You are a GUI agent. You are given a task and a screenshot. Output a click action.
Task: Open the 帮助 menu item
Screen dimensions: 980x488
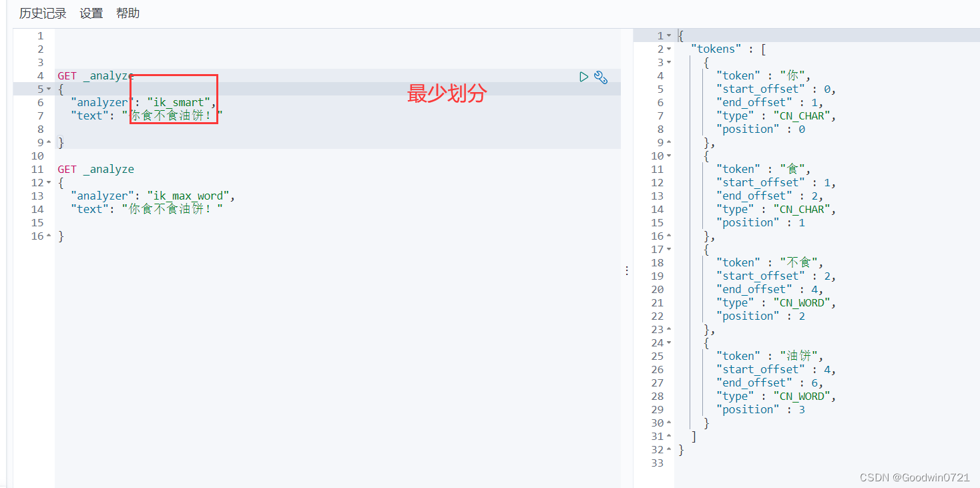click(x=128, y=13)
